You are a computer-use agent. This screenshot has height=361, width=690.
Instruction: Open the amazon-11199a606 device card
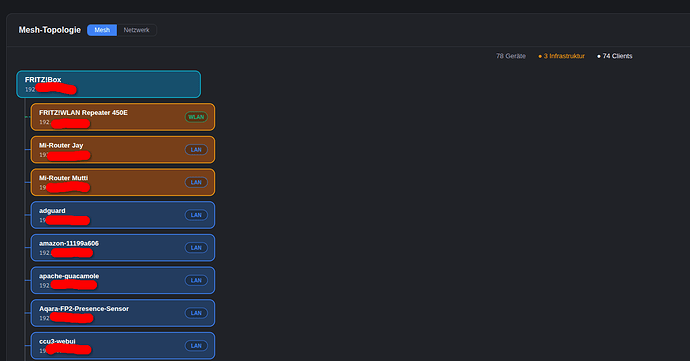[123, 247]
